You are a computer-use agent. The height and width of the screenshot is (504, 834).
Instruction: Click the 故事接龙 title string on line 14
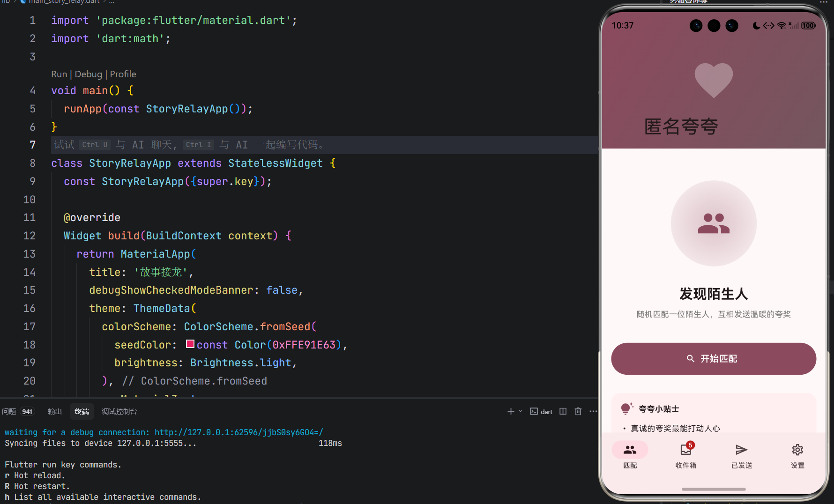click(x=161, y=272)
